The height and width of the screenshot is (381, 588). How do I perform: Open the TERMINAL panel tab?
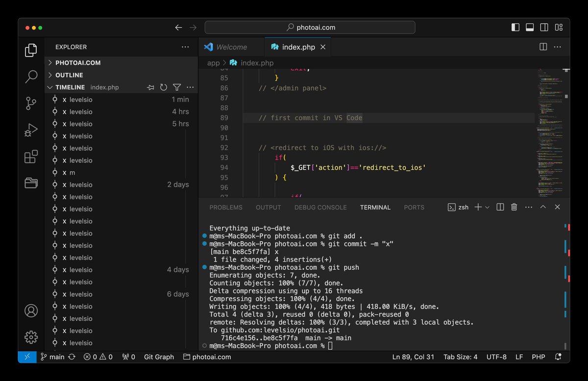(375, 207)
